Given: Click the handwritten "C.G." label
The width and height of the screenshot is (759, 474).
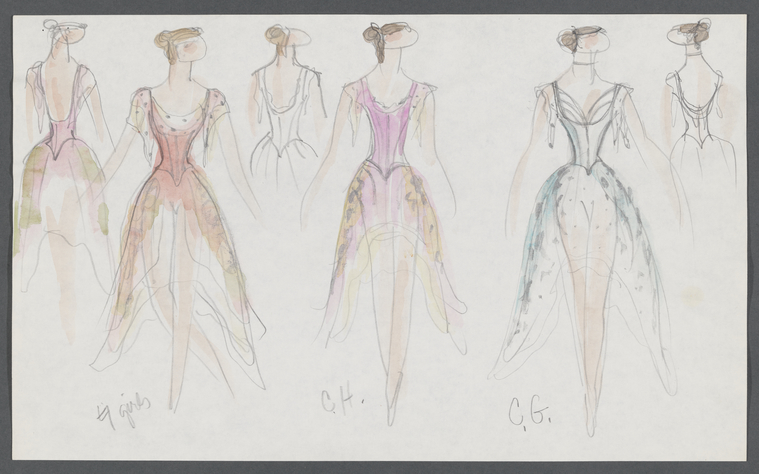Looking at the screenshot, I should point(531,413).
